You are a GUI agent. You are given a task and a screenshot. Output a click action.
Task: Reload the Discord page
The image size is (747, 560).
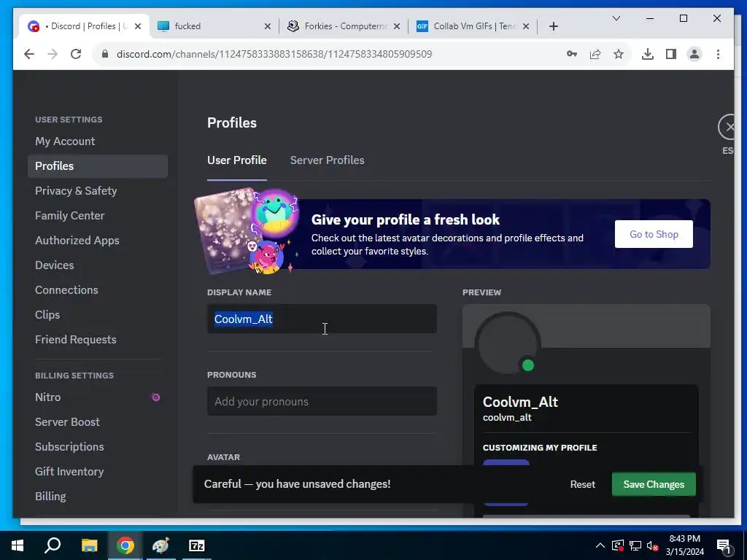pos(76,54)
